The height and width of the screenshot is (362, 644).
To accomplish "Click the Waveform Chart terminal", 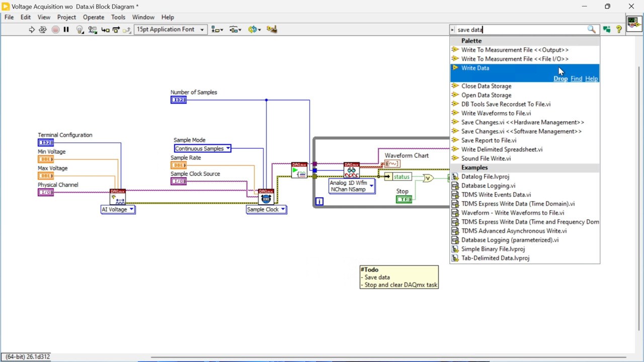I will 392,163.
